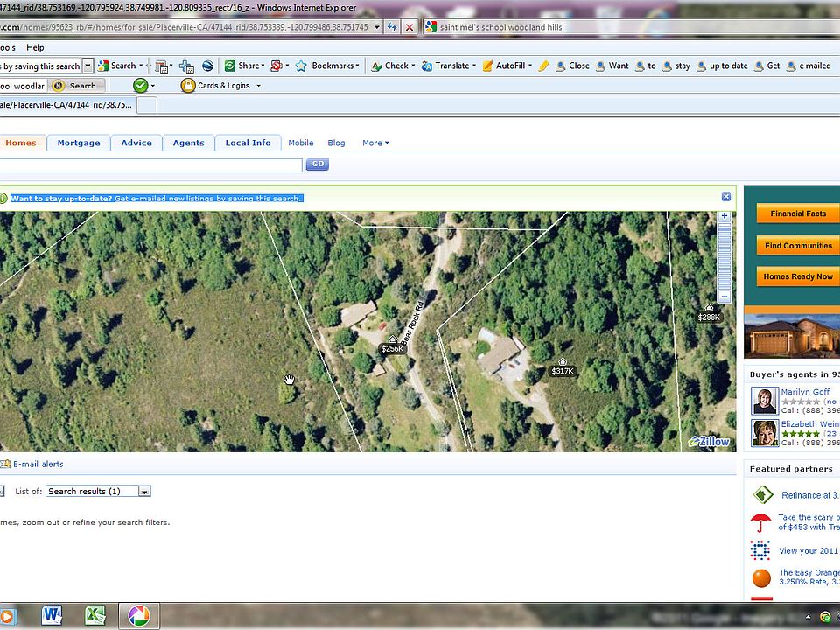Screen dimensions: 840x630
Task: Open the Mobile link
Action: [x=300, y=143]
